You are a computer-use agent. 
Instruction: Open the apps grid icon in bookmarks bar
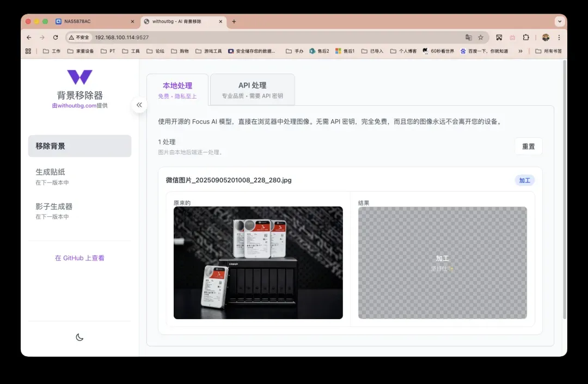click(28, 51)
